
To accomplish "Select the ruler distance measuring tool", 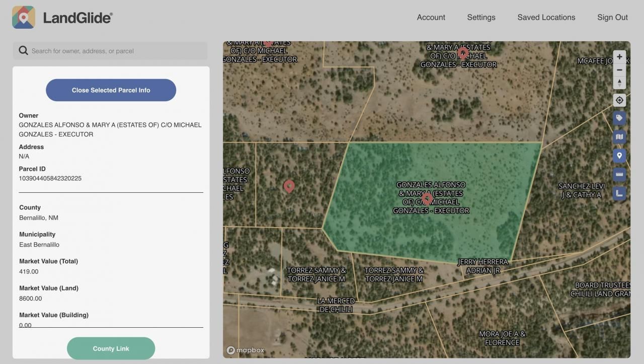I will point(619,174).
